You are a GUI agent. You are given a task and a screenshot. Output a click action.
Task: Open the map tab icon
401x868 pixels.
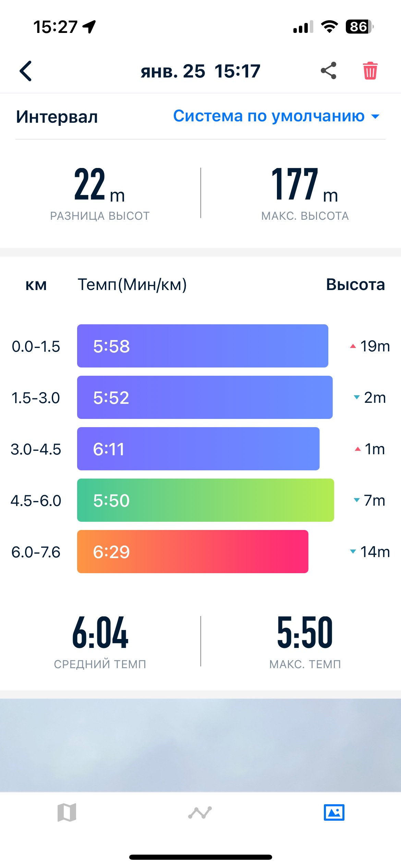coord(67,812)
